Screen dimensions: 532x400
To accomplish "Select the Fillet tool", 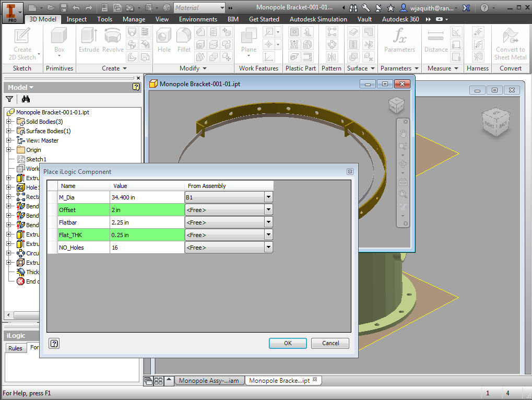I will (x=184, y=40).
